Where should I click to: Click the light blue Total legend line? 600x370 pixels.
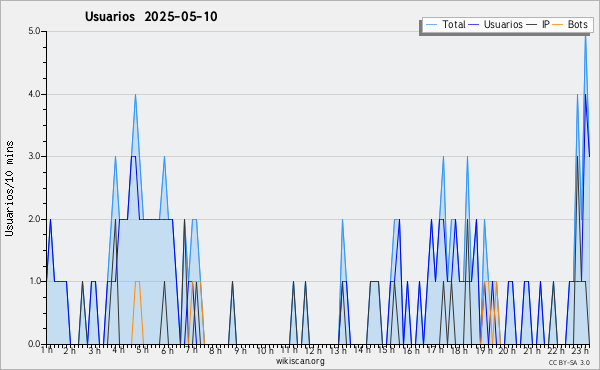coord(431,24)
